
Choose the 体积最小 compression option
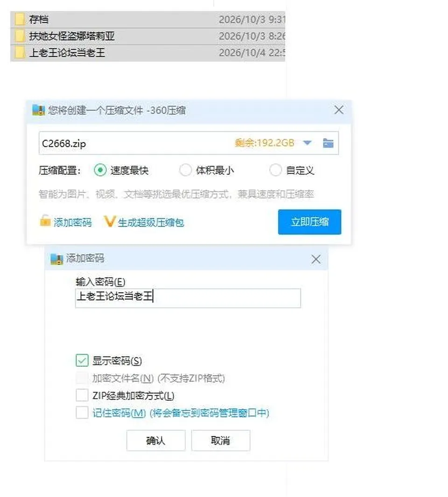click(x=185, y=170)
